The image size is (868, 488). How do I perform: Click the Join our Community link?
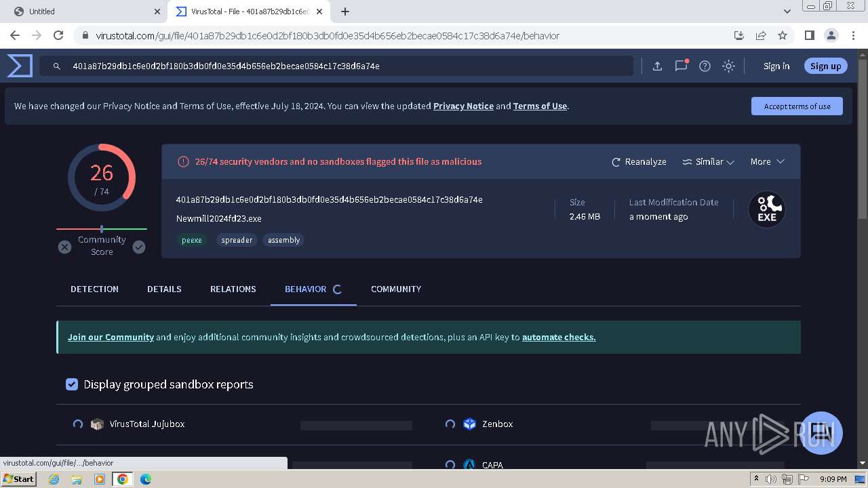(111, 337)
